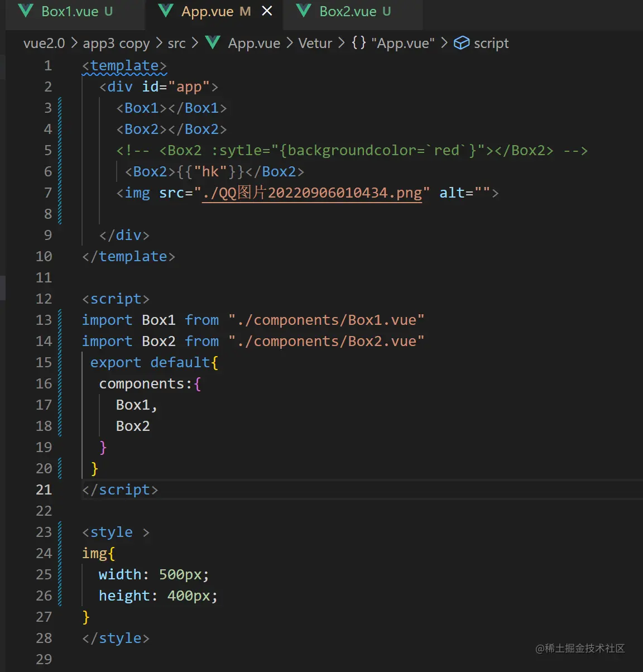Click line number 12 in the gutter

(x=44, y=299)
